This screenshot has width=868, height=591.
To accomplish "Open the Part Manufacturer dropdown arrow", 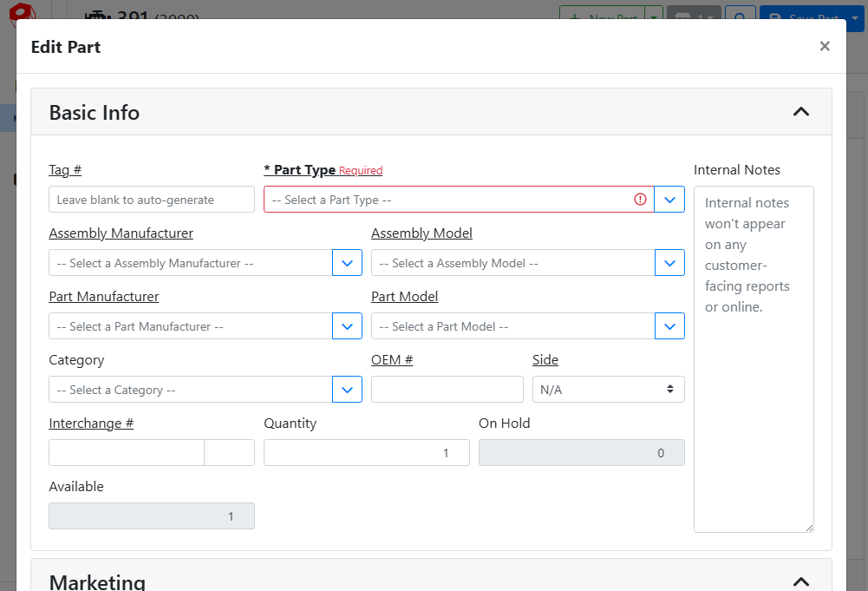I will [347, 326].
